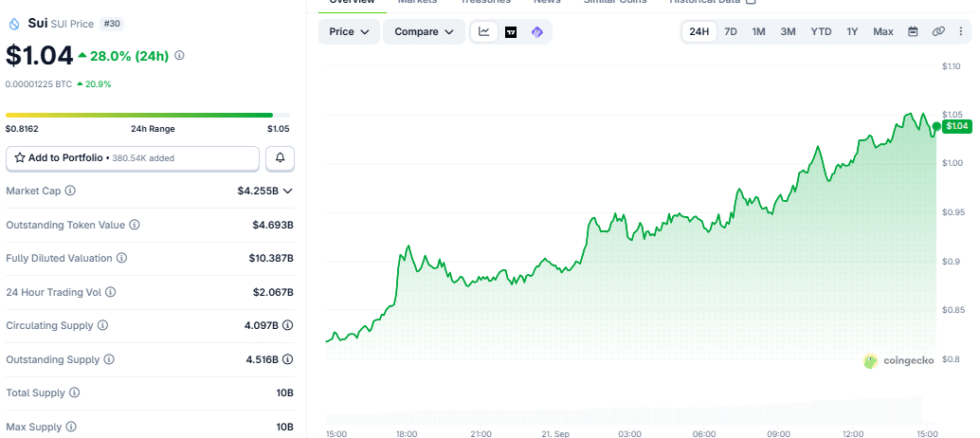980x438 pixels.
Task: Open the chart more options menu
Action: 961,32
